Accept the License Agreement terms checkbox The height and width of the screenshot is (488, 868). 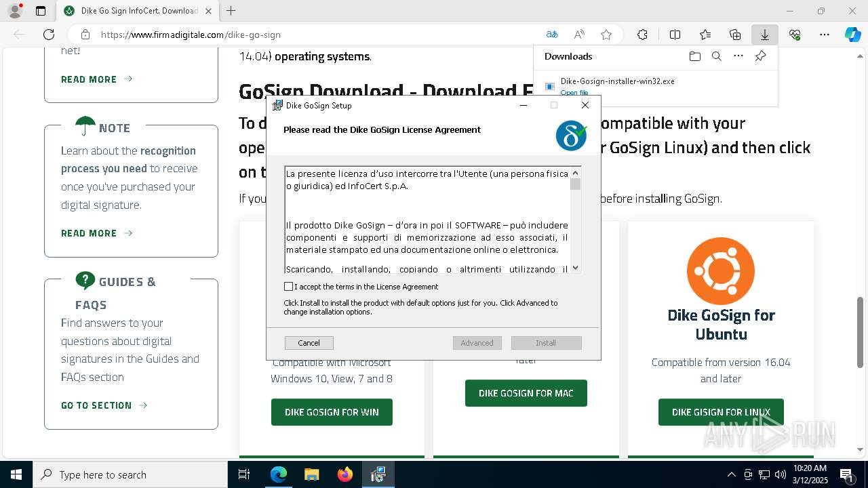[289, 287]
